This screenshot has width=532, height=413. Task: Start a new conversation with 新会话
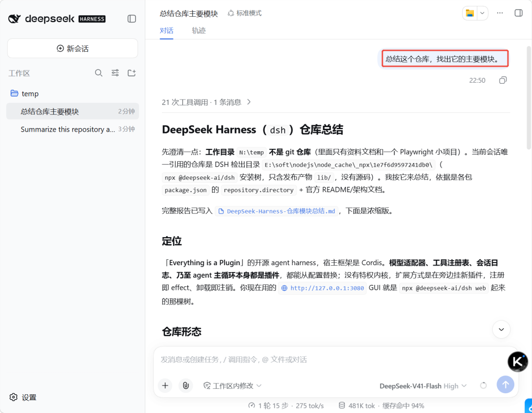tap(72, 48)
